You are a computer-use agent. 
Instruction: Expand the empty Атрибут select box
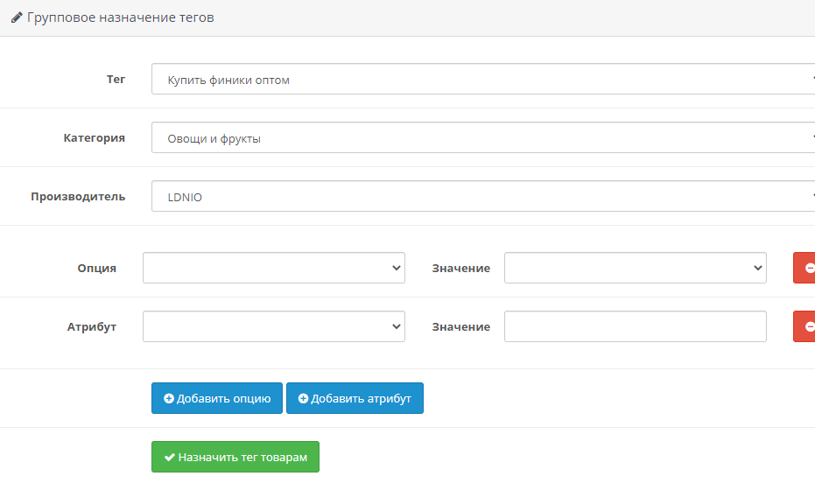(273, 327)
